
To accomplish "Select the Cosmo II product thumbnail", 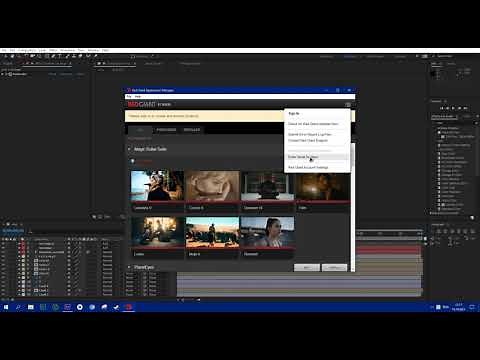I will pyautogui.click(x=212, y=191).
